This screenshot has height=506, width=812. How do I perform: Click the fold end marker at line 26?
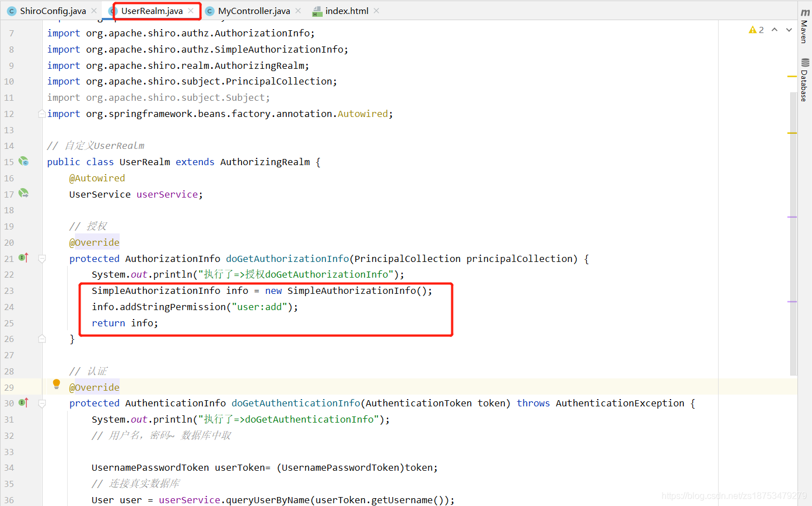point(42,339)
